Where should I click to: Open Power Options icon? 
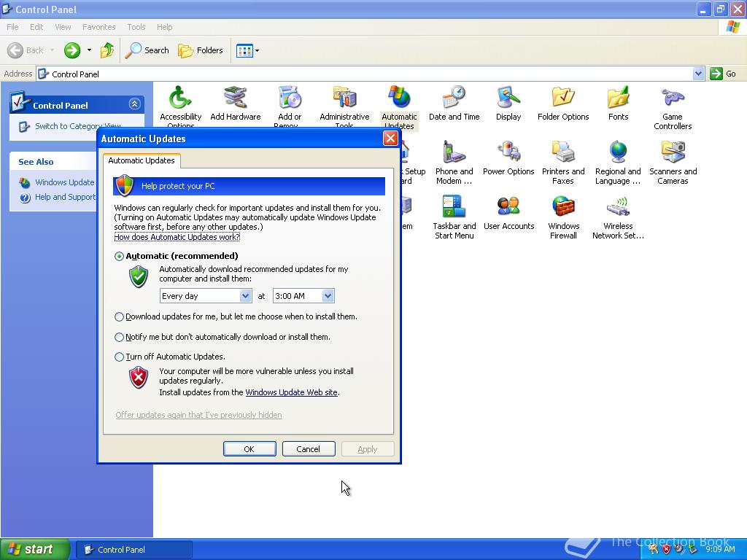click(x=508, y=158)
